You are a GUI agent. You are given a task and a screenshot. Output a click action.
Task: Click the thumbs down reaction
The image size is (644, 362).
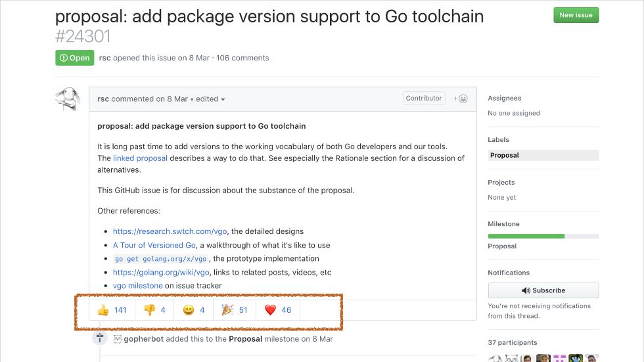(x=154, y=310)
